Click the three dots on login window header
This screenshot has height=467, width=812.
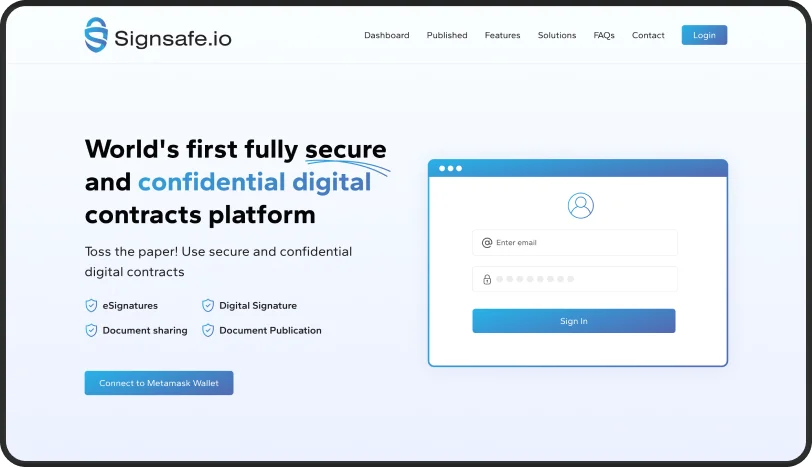click(x=450, y=168)
